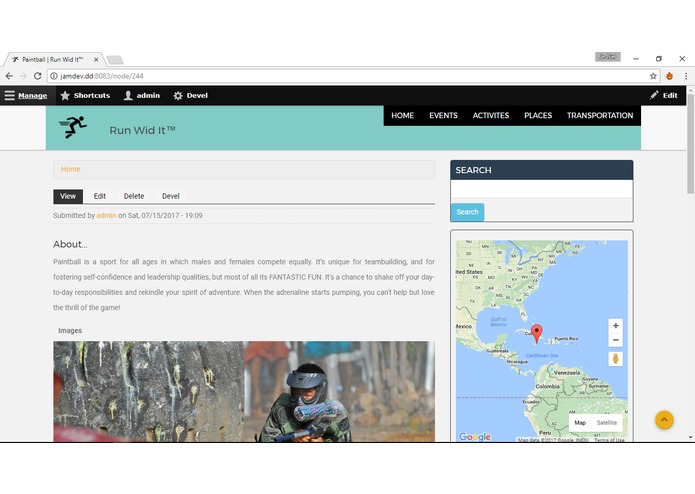Minimize the browser window
Viewport: 695px width, 494px height.
click(x=636, y=58)
